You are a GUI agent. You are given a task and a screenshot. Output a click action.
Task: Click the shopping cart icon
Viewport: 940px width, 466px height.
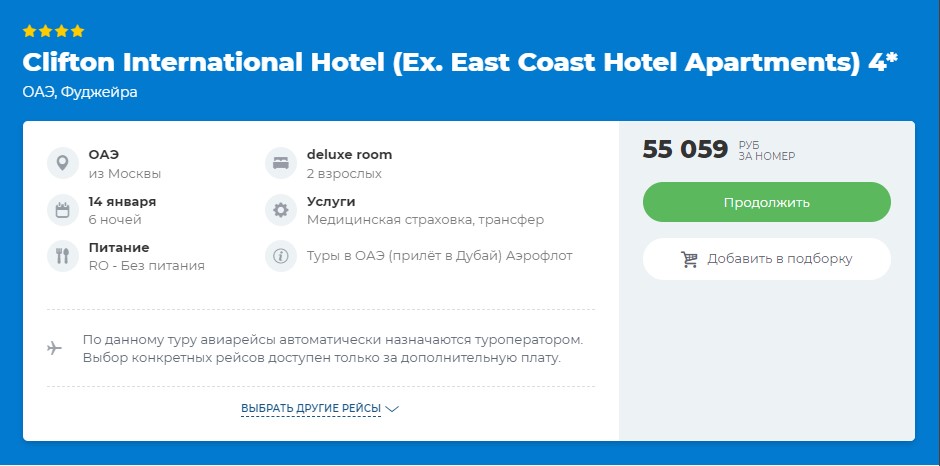coord(689,259)
